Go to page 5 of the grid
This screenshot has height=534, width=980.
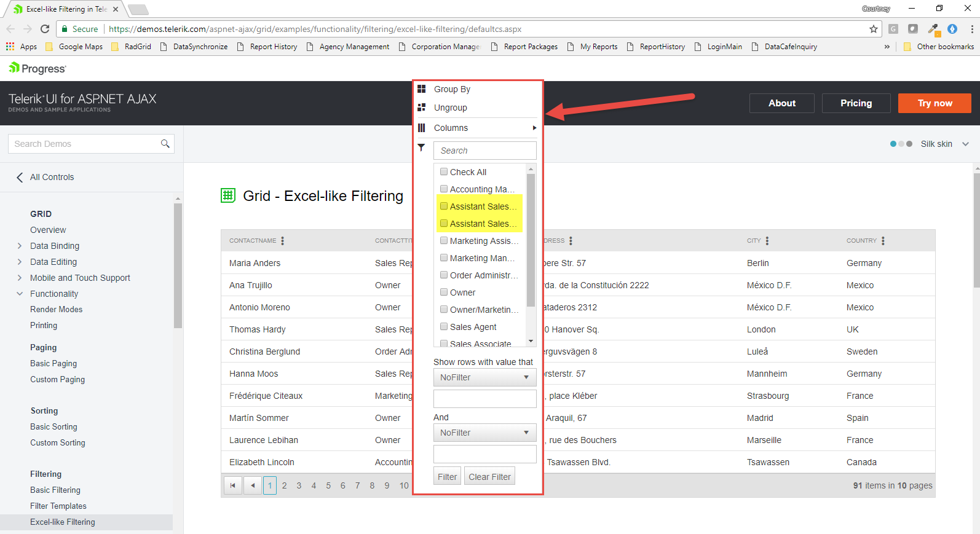[x=328, y=485]
